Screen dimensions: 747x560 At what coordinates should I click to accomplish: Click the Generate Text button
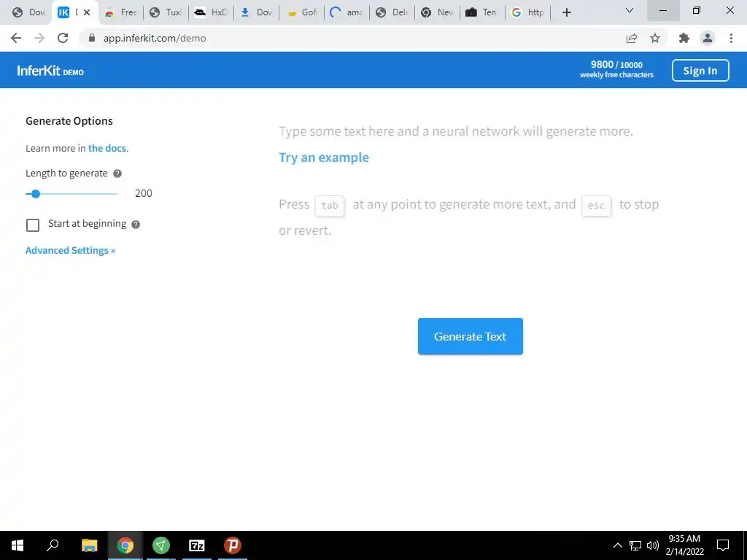(471, 336)
